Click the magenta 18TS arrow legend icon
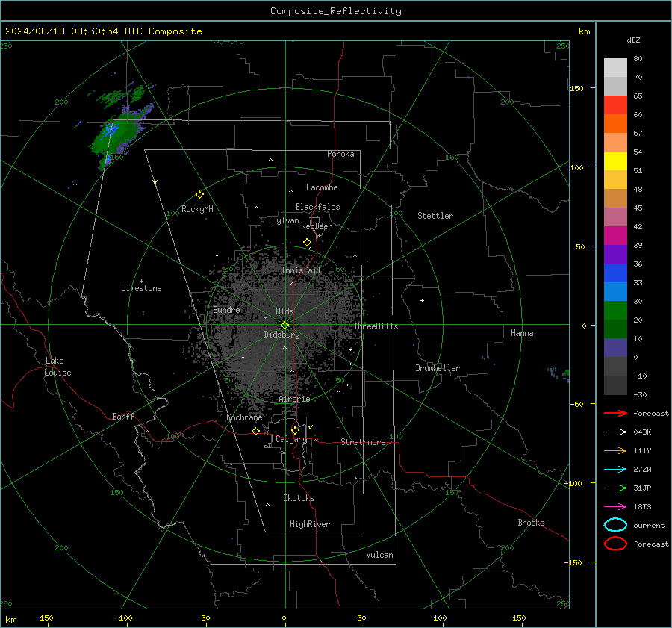The image size is (672, 628). click(x=615, y=507)
